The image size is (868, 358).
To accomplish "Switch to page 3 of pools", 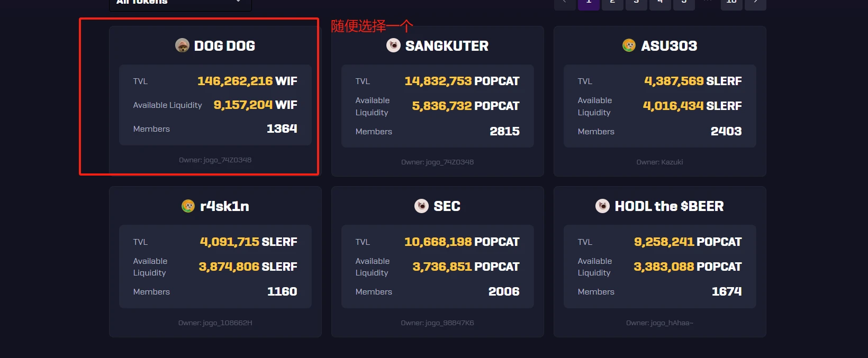I will (x=636, y=3).
